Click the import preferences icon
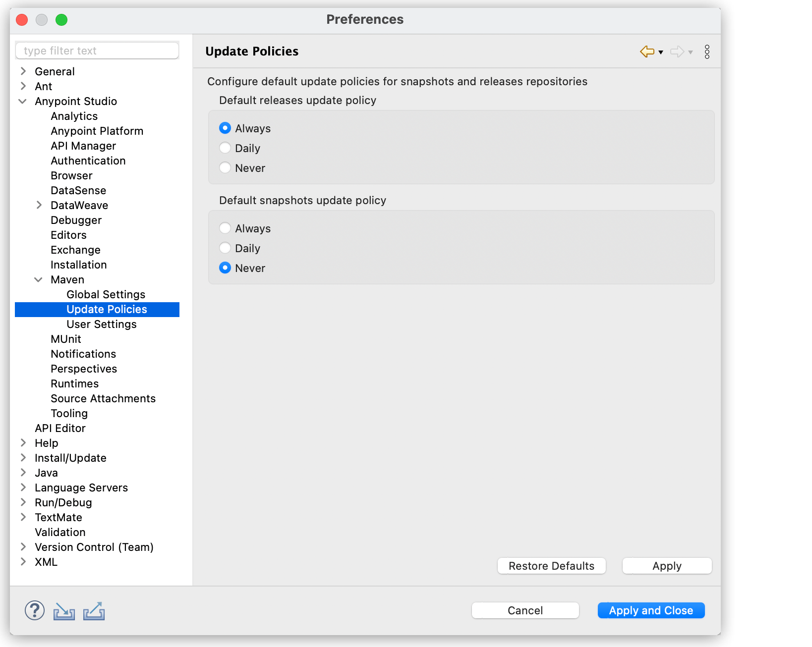The height and width of the screenshot is (647, 812). point(63,611)
